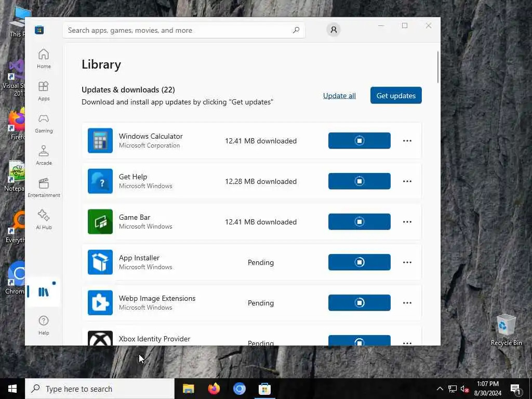Cancel the pending App Installer update
Viewport: 532px width, 399px height.
click(360, 262)
